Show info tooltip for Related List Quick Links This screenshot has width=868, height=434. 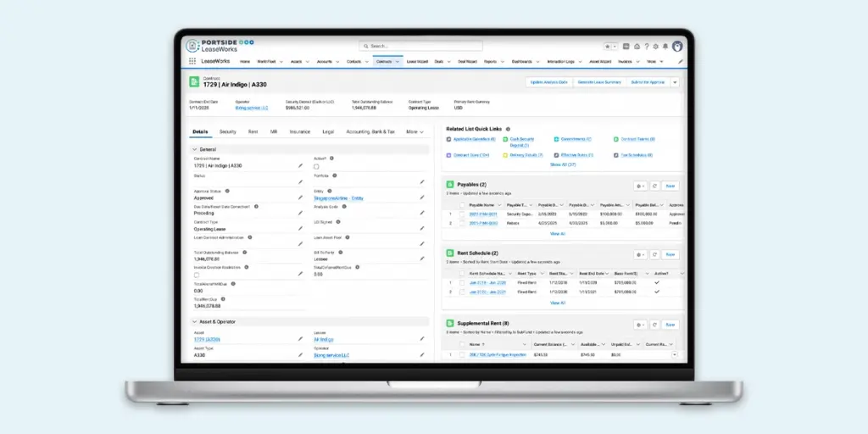pyautogui.click(x=508, y=129)
